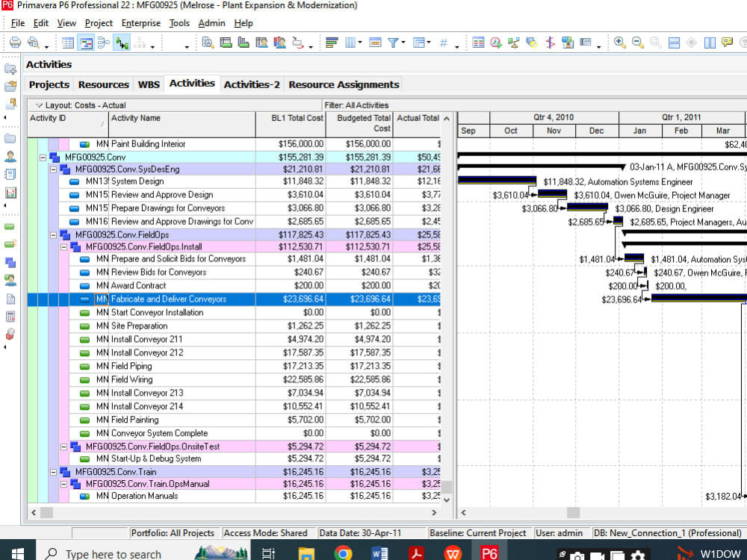Click the Activity Name column header
This screenshot has width=747, height=560.
(x=182, y=124)
